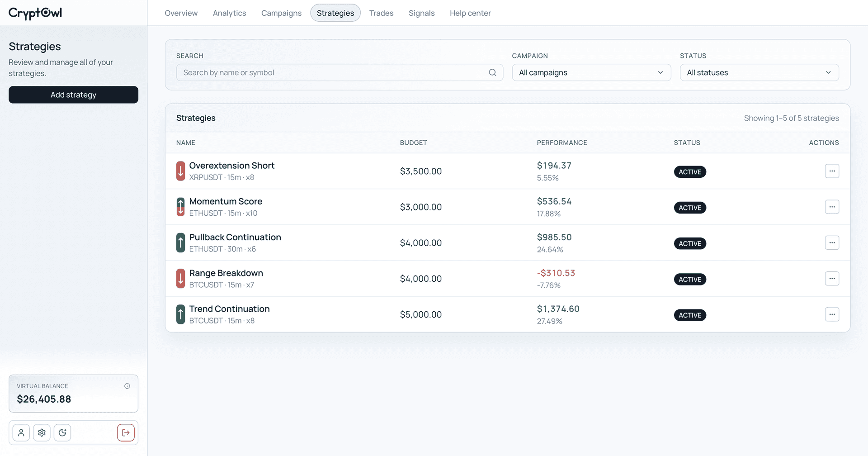Open actions menu for Momentum Score
This screenshot has height=456, width=868.
(x=832, y=207)
